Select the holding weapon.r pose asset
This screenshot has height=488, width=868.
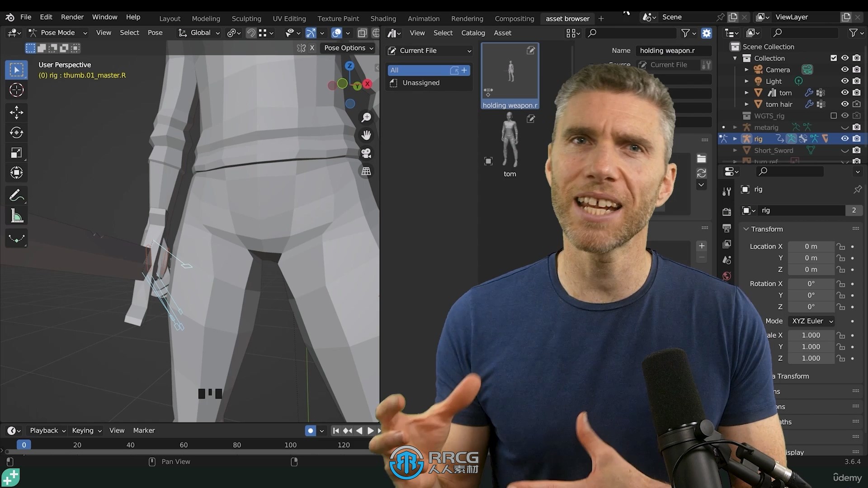point(510,76)
